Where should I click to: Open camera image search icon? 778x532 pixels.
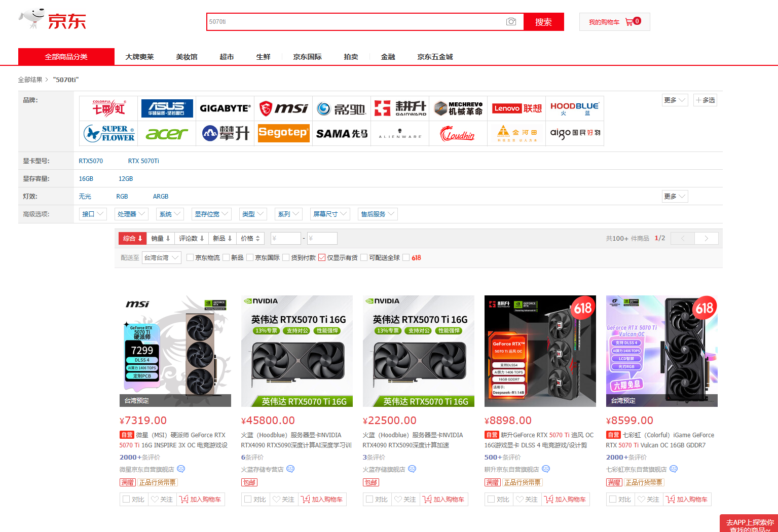[x=511, y=22]
